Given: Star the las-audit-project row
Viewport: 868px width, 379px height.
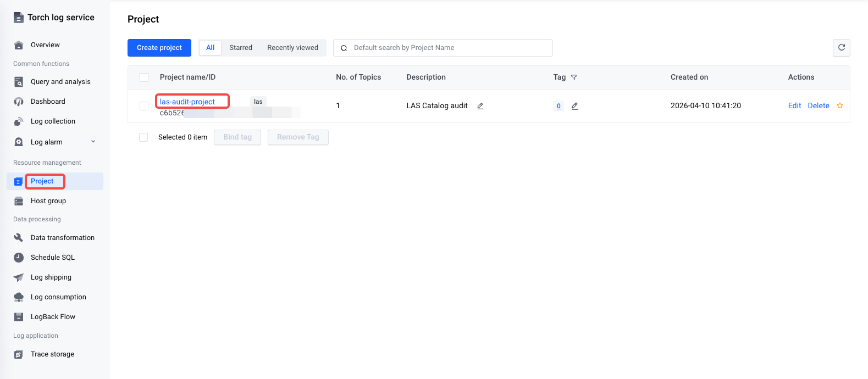Looking at the screenshot, I should pyautogui.click(x=839, y=106).
